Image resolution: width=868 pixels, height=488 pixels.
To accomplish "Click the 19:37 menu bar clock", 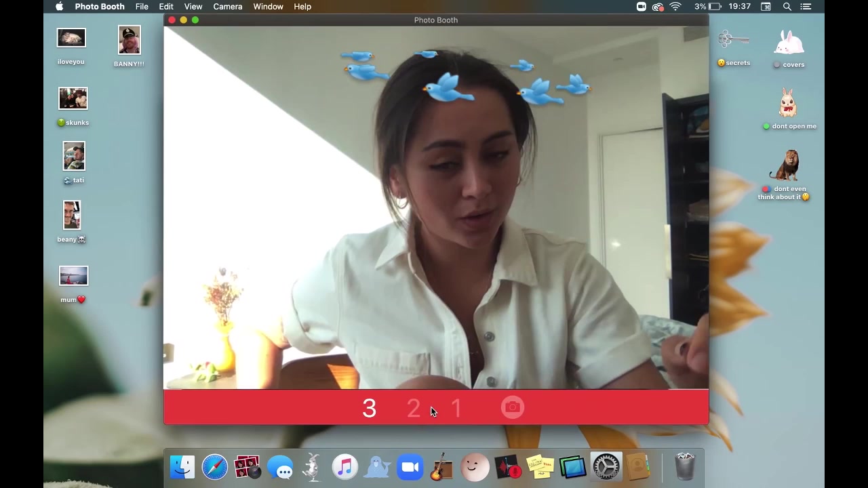I will coord(739,6).
